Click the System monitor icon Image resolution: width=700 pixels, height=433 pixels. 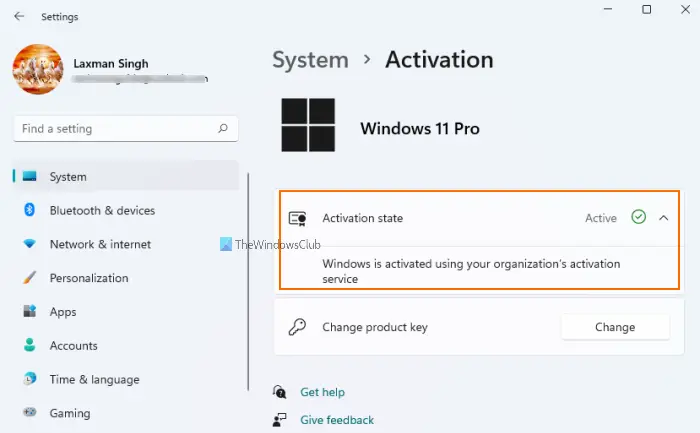[29, 176]
